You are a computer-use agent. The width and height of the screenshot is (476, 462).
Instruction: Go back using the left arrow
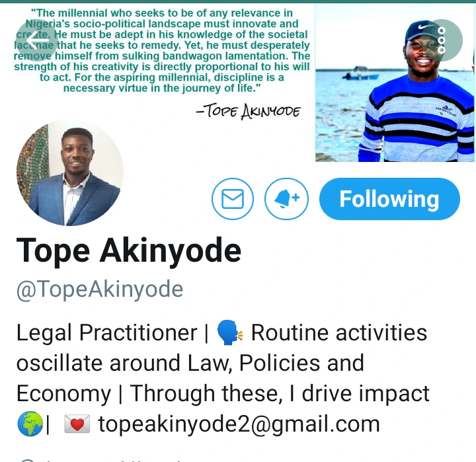click(37, 40)
